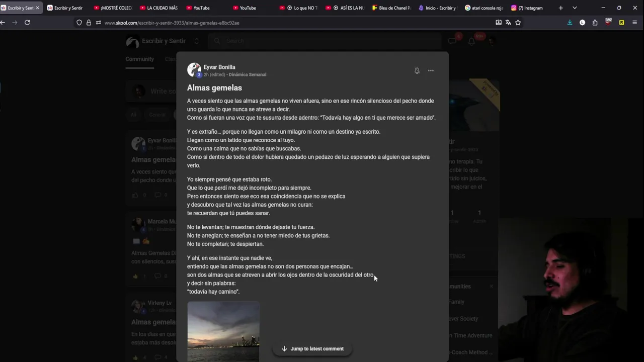Open a new tab with plus button
The width and height of the screenshot is (644, 362).
tap(560, 8)
